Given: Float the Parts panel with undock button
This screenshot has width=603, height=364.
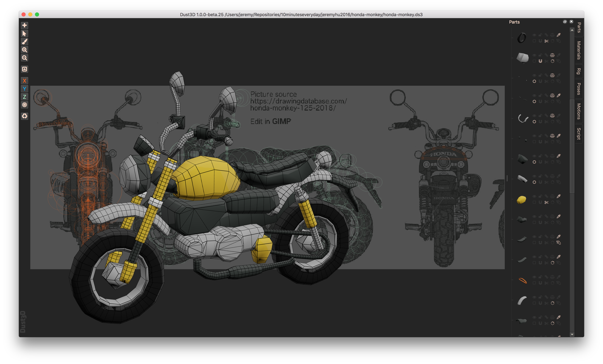Looking at the screenshot, I should [565, 22].
